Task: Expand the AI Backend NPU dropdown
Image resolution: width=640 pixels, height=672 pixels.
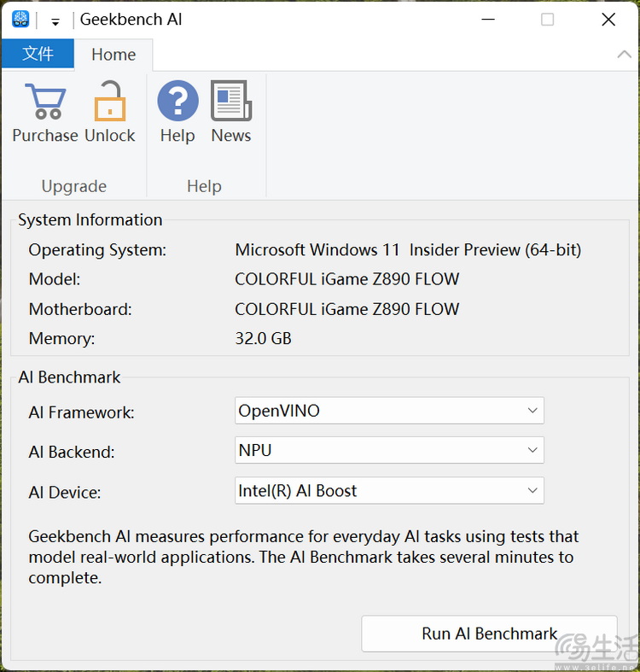Action: 389,450
